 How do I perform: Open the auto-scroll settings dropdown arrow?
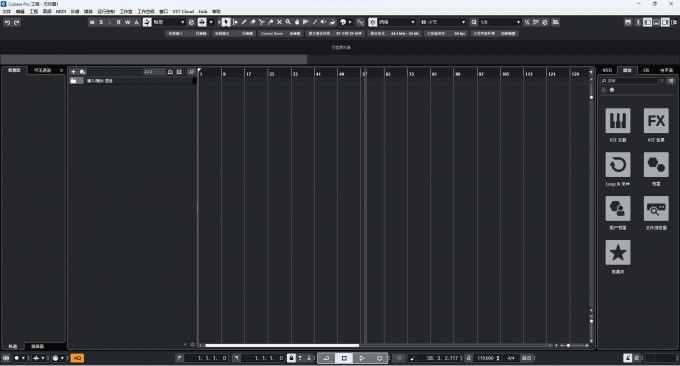tap(211, 22)
